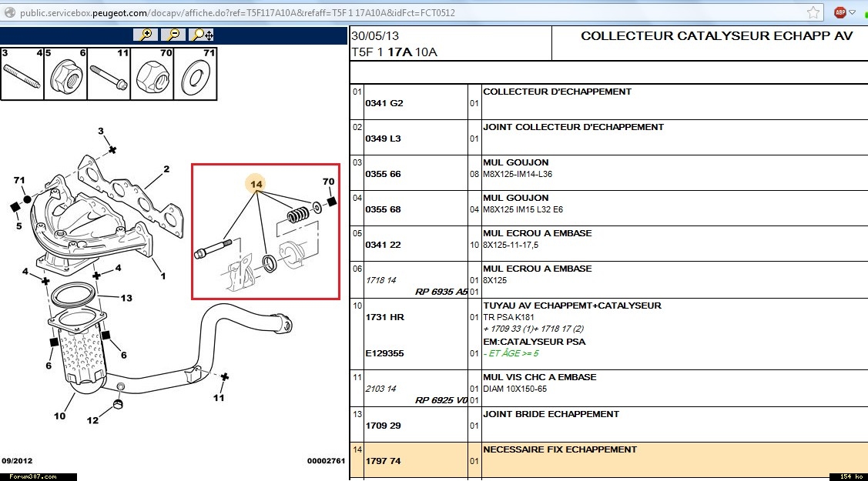
Task: Select the zoom and pan magnifier tool
Action: click(x=202, y=35)
